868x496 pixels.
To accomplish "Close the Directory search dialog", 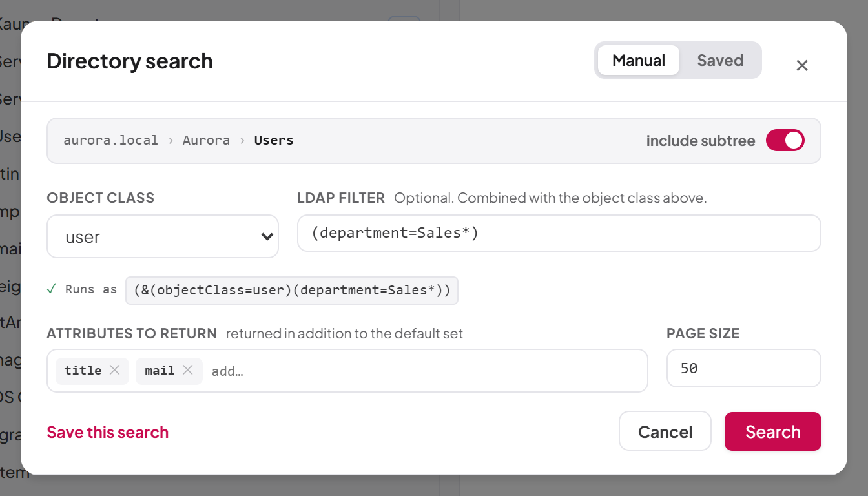I will pos(802,65).
